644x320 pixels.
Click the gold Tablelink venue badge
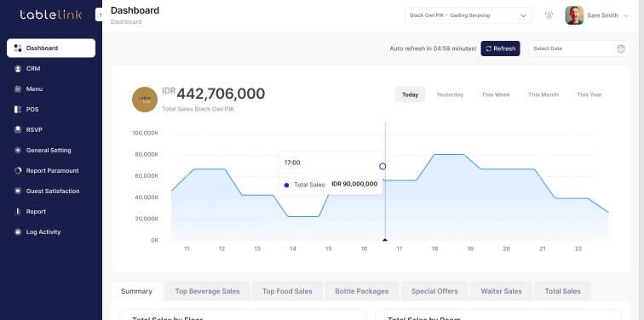(x=145, y=100)
